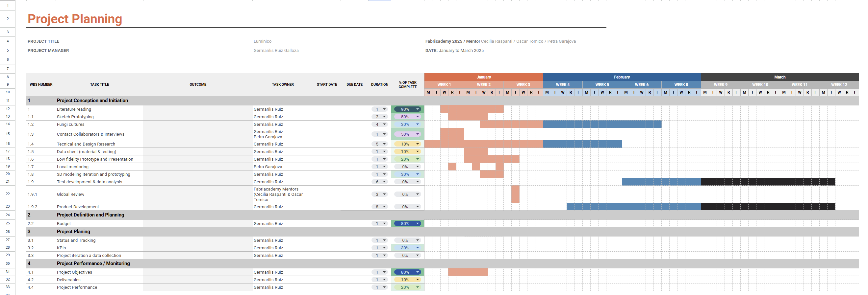This screenshot has width=868, height=295.
Task: Select the Project Planning title
Action: coord(75,19)
